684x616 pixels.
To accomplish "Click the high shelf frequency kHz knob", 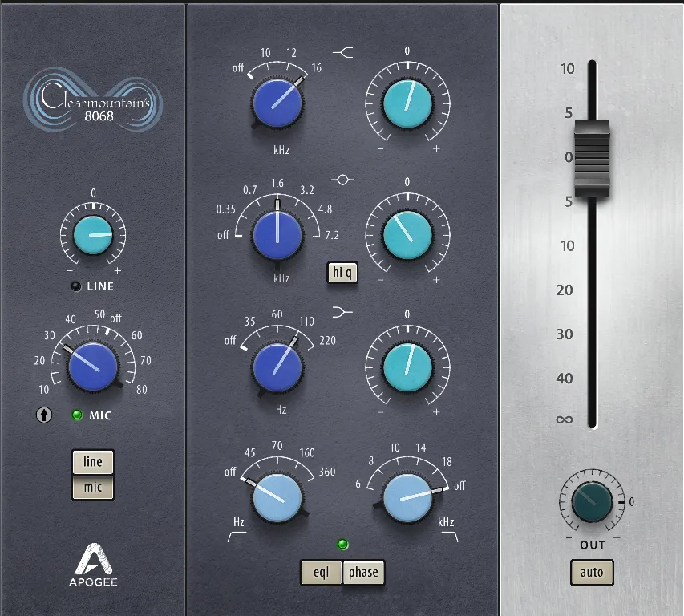I will pos(277,102).
